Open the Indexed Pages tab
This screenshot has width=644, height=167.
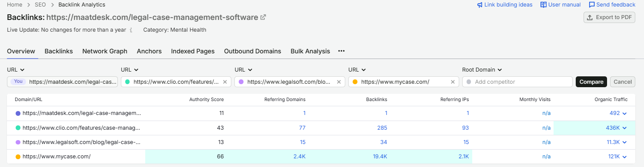[193, 51]
